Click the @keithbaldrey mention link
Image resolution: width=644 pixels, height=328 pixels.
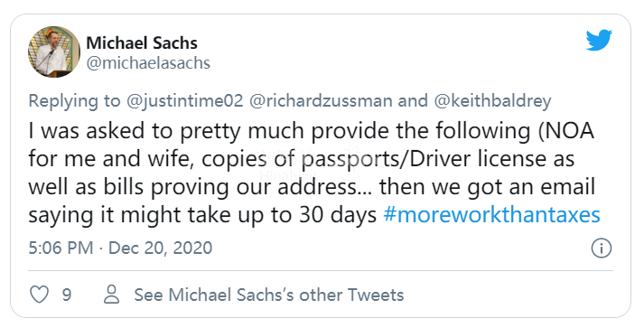pos(492,101)
